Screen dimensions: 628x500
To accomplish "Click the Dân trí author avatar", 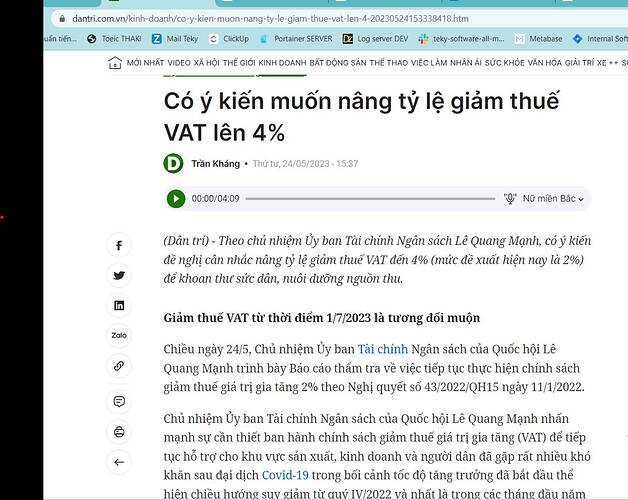I will [173, 163].
